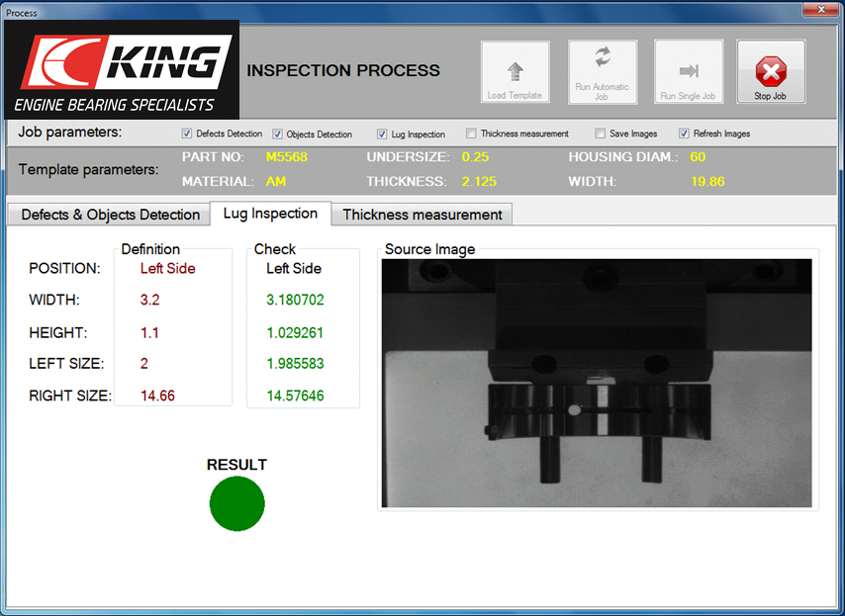
Task: Click the Load Template arrow icon
Action: point(515,72)
